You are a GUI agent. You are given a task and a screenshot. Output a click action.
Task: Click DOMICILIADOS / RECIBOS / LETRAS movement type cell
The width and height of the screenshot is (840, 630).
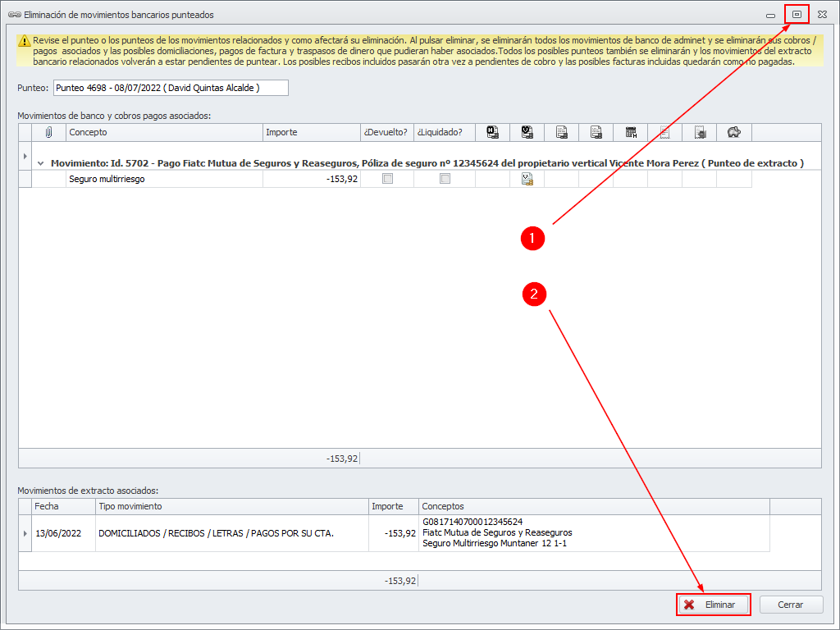click(232, 533)
